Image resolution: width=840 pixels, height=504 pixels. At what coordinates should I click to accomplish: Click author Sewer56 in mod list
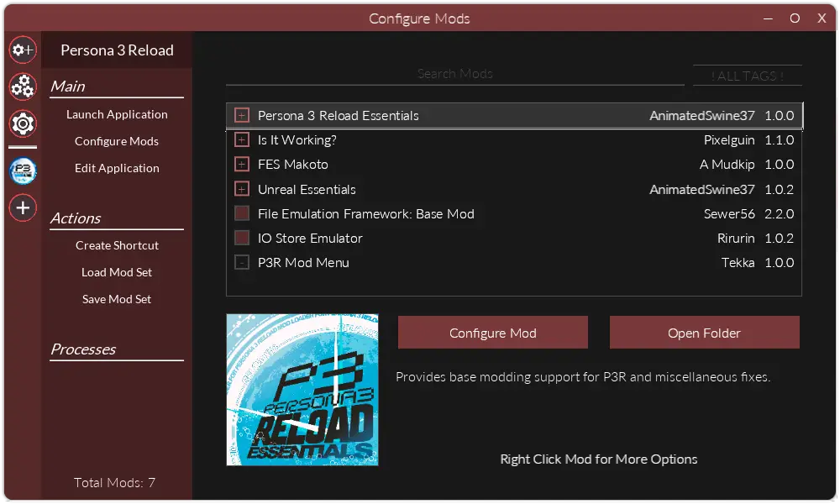729,213
